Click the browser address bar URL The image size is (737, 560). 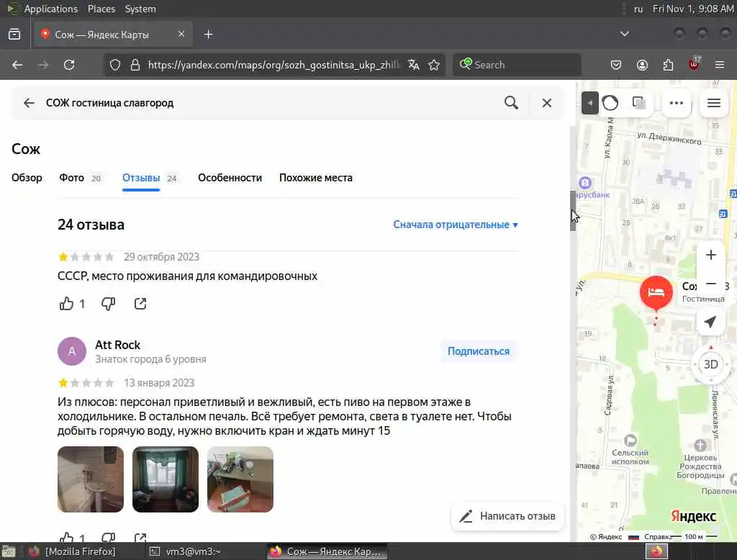(274, 65)
